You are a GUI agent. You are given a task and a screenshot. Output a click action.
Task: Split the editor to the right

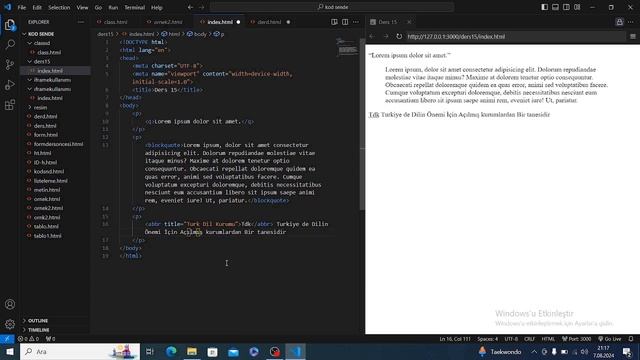345,22
